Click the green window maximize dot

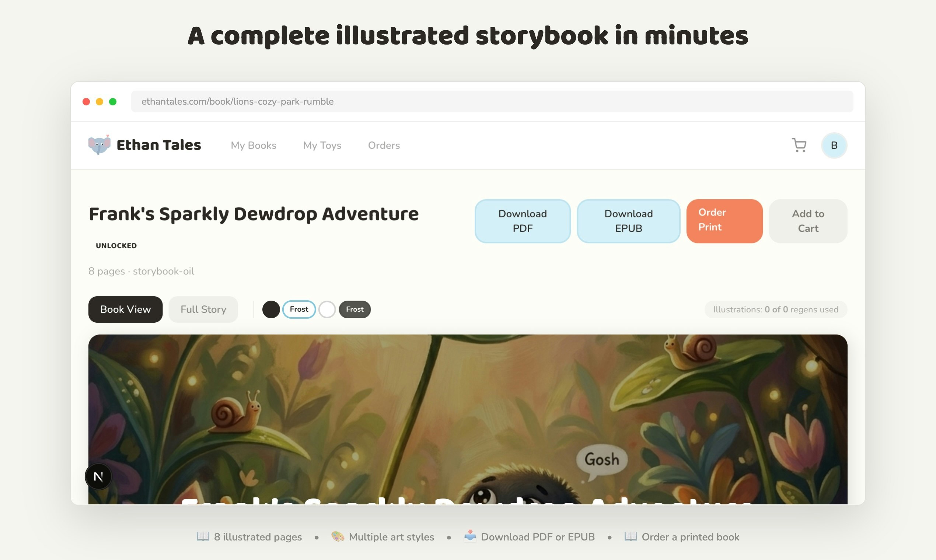coord(112,102)
